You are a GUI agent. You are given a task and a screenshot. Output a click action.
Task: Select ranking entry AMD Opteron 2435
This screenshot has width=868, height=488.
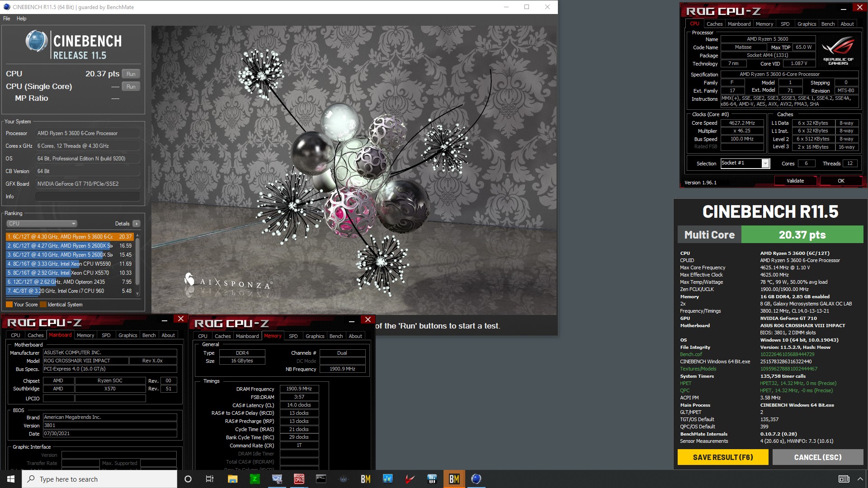70,282
